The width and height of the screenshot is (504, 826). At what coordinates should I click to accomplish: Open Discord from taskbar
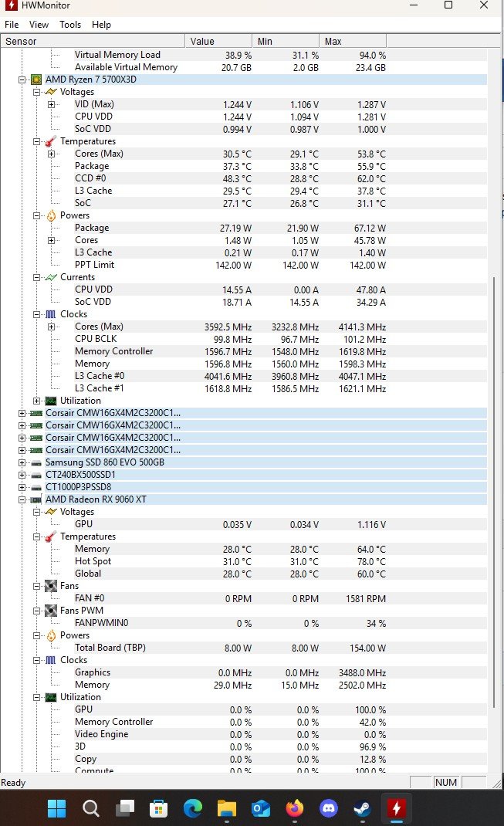pyautogui.click(x=329, y=808)
